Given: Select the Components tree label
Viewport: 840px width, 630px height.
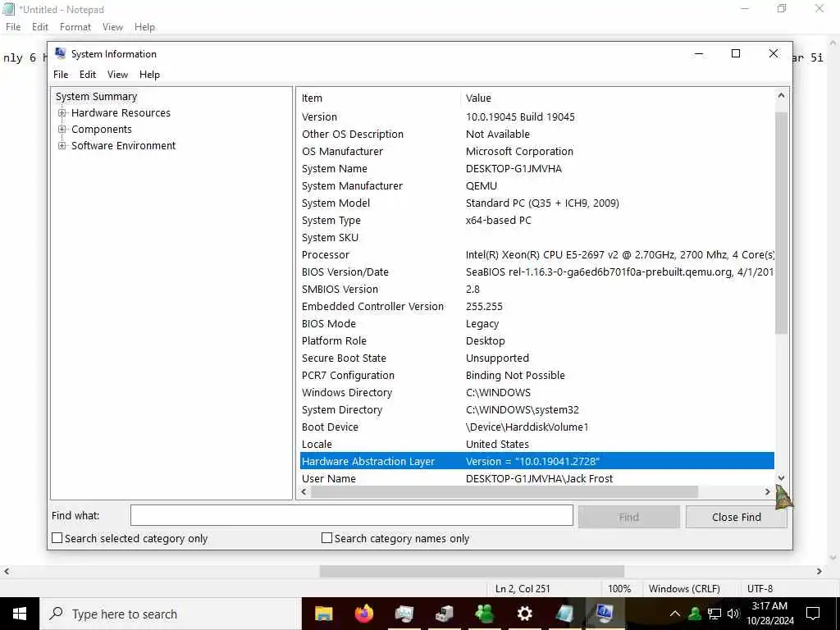Looking at the screenshot, I should (x=101, y=130).
